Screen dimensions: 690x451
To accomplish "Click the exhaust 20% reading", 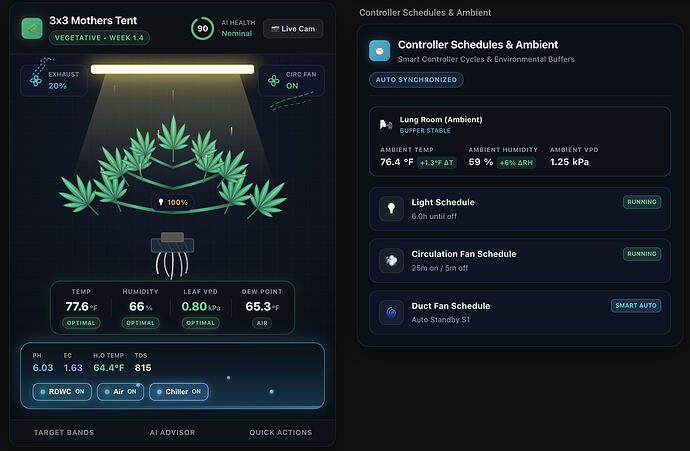I will tap(58, 86).
